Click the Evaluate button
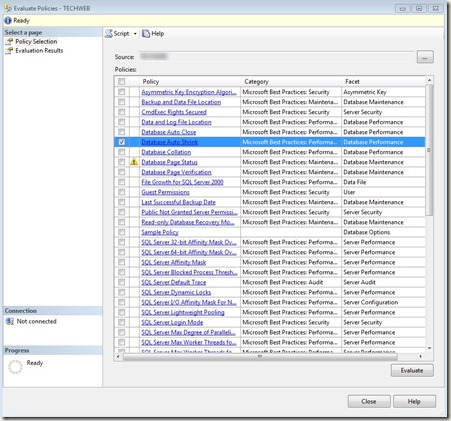The width and height of the screenshot is (451, 421). coord(412,370)
